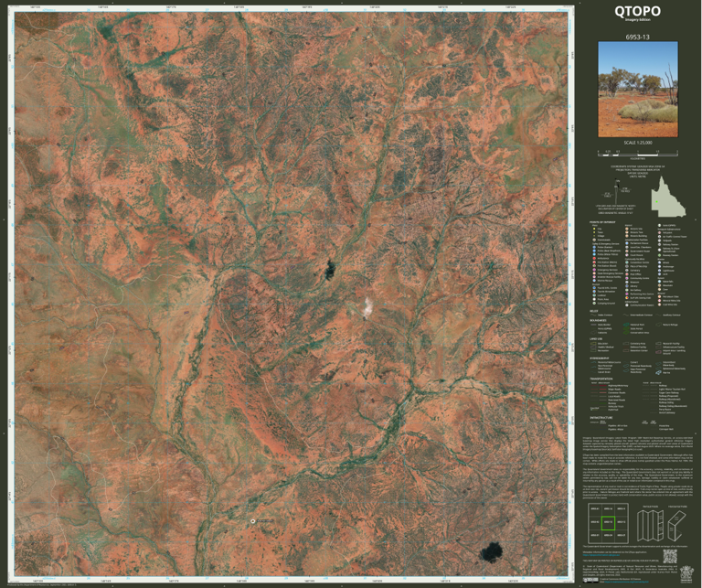Image resolution: width=702 pixels, height=588 pixels.
Task: Click the Museum symbol in the legend
Action: (627, 283)
